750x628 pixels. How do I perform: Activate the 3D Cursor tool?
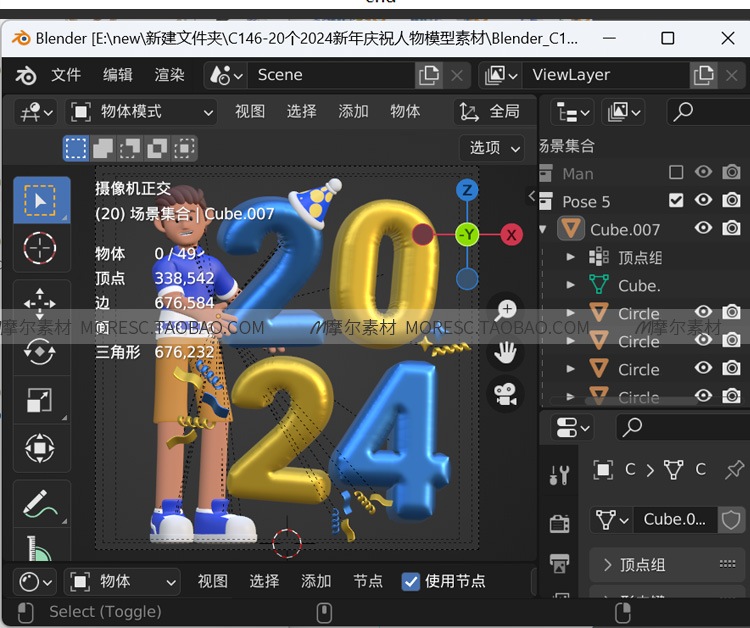[40, 248]
